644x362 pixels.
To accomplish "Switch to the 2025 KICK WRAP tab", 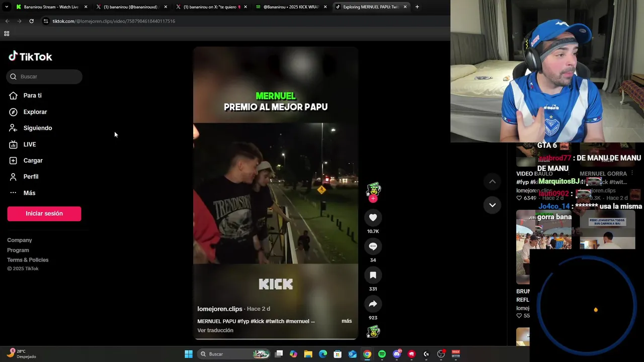I will pyautogui.click(x=291, y=7).
